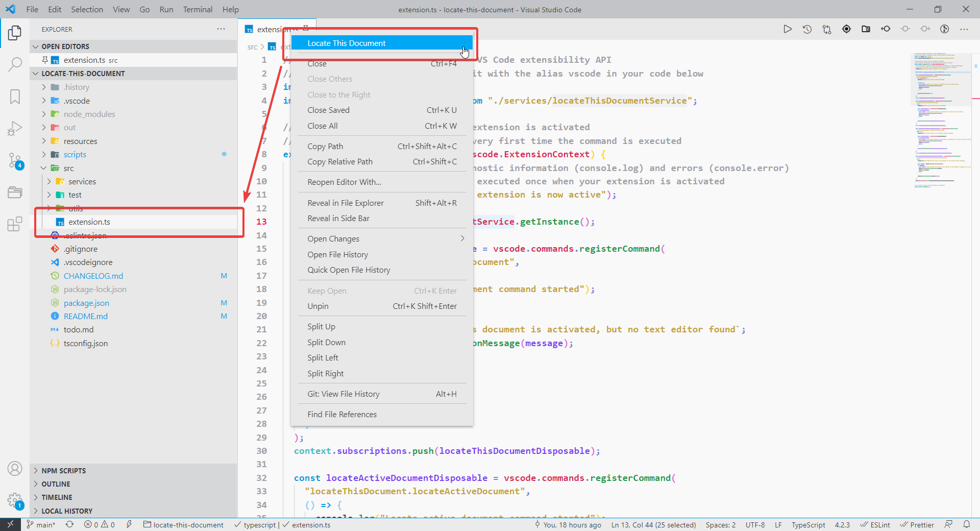Open CHANGELOG.md file
This screenshot has width=980, height=531.
click(x=134, y=276)
